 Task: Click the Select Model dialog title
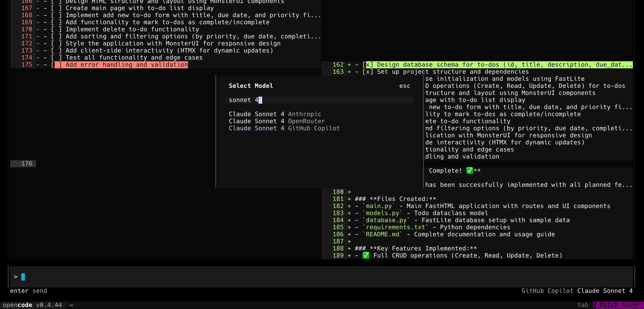pyautogui.click(x=251, y=86)
